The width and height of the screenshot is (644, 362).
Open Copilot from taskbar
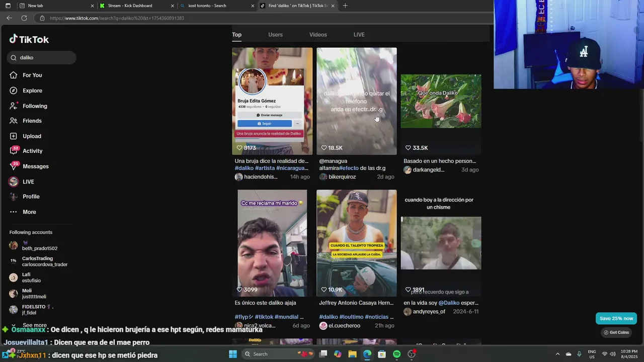(x=338, y=354)
